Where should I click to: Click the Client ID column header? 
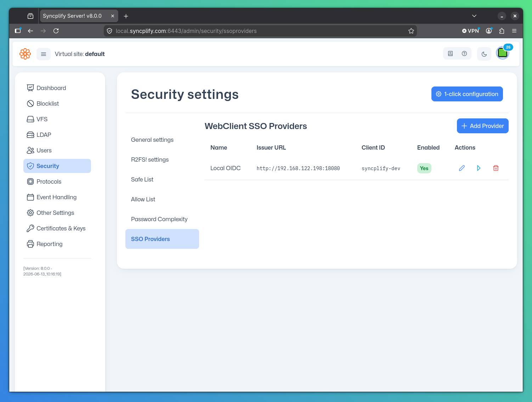point(373,147)
